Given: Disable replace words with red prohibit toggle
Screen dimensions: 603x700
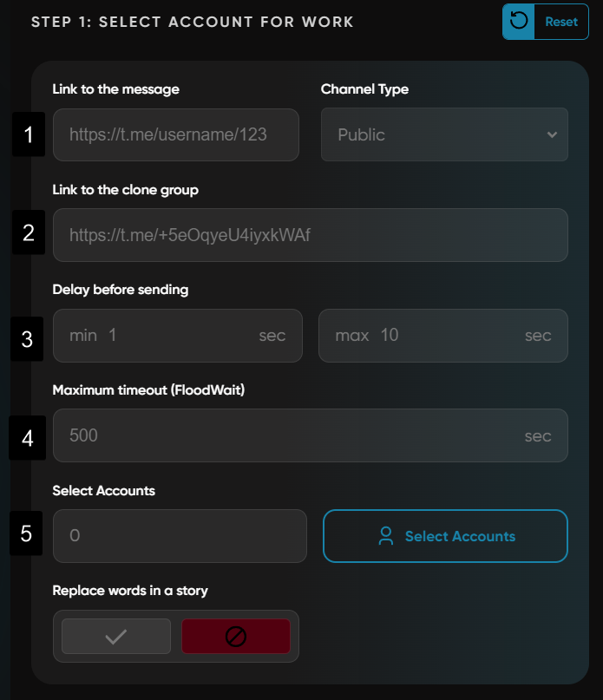Looking at the screenshot, I should (x=235, y=637).
